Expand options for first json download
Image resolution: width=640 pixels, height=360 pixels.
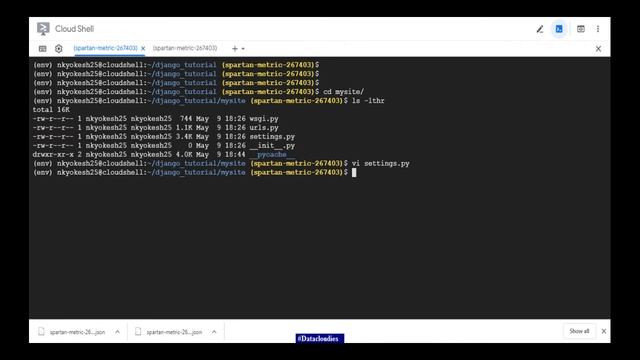(x=118, y=332)
